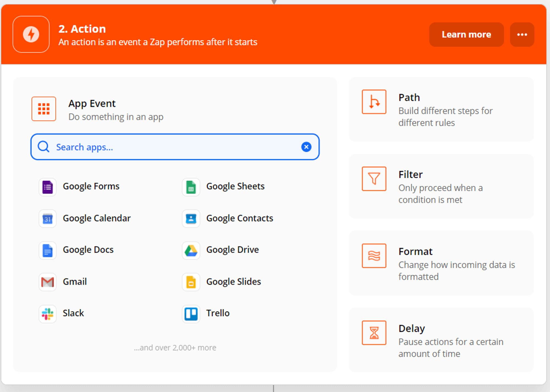Viewport: 550px width, 392px height.
Task: Click the Google Calendar label
Action: (97, 218)
